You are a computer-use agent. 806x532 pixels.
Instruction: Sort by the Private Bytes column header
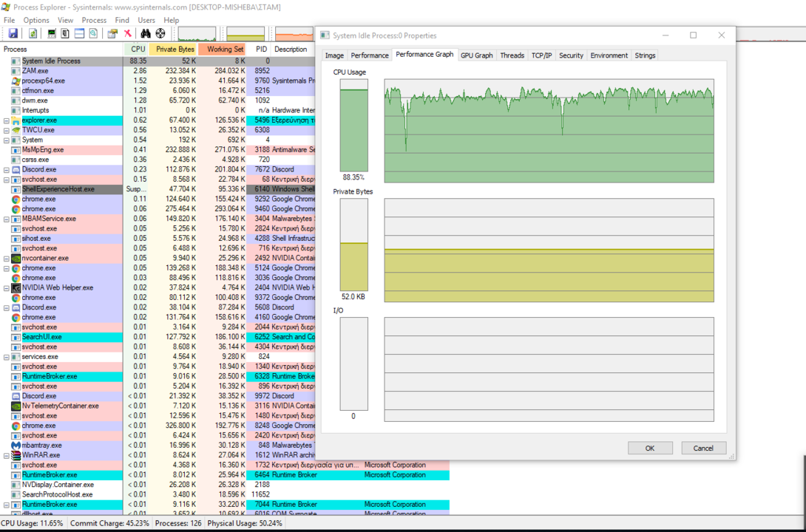(x=173, y=50)
